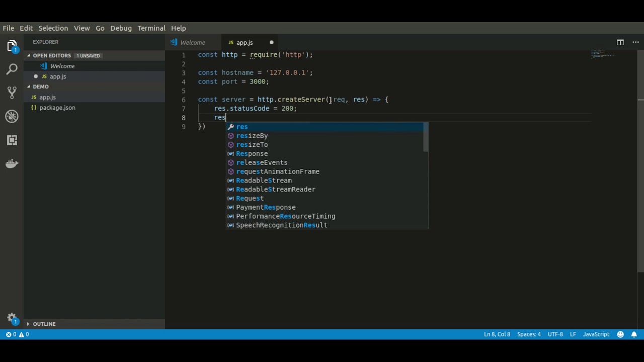Open the Help menu
The width and height of the screenshot is (644, 362).
tap(178, 28)
